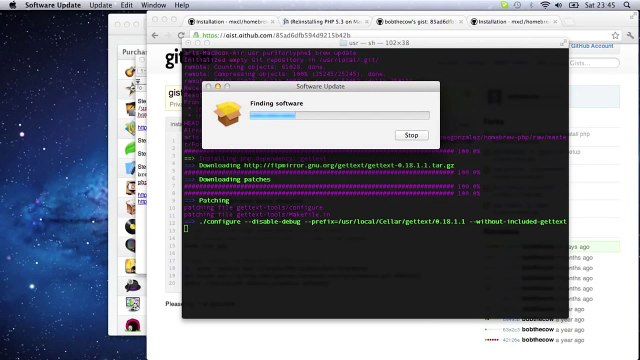640x360 pixels.
Task: Open the Update menu
Action: click(100, 5)
